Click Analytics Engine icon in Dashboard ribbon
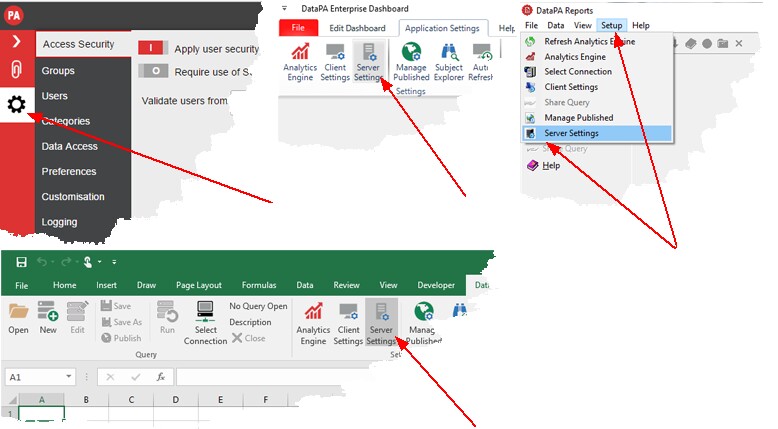778x429 pixels. point(300,62)
